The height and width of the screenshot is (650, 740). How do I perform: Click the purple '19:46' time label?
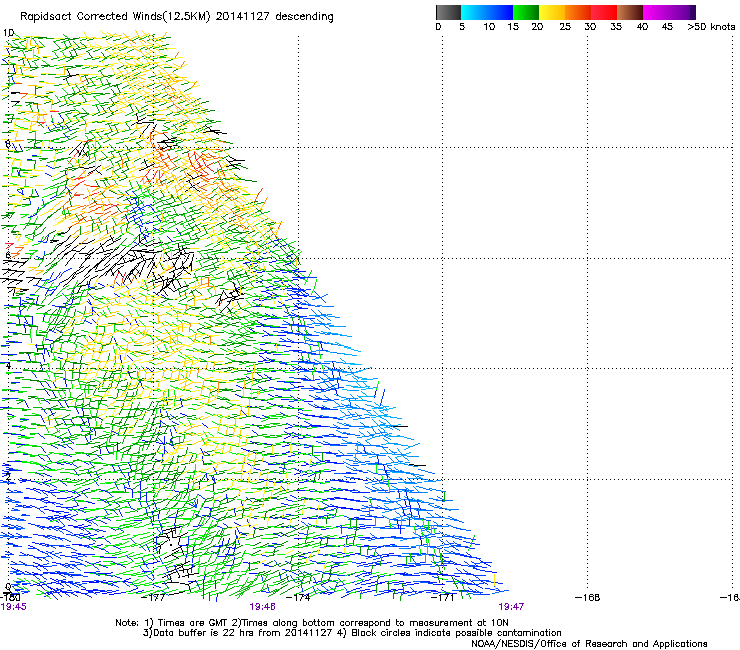(262, 607)
